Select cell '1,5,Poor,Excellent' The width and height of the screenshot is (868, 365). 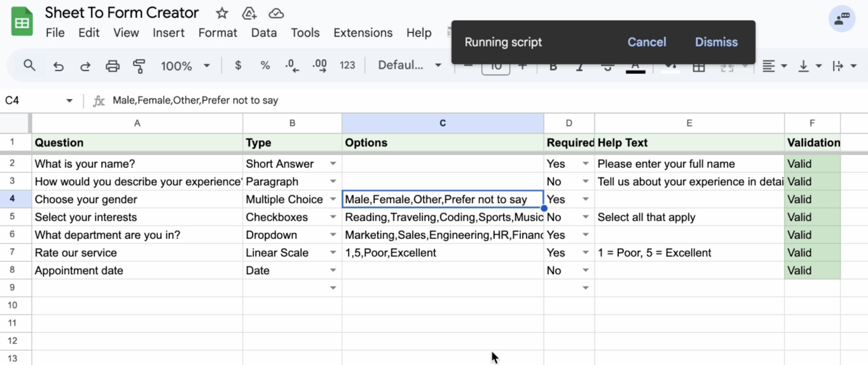(x=442, y=252)
